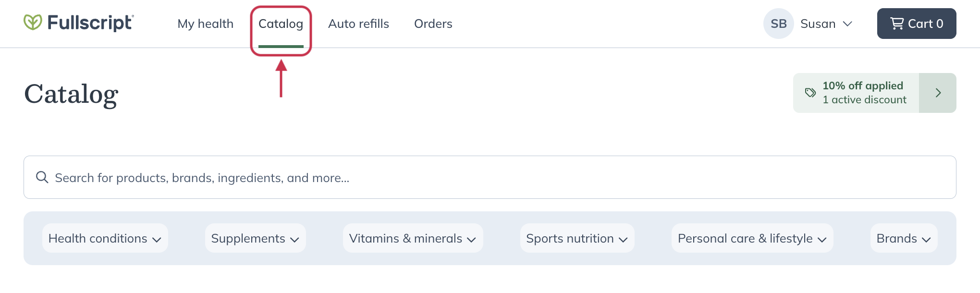
Task: Select the Catalog tab
Action: tap(281, 24)
